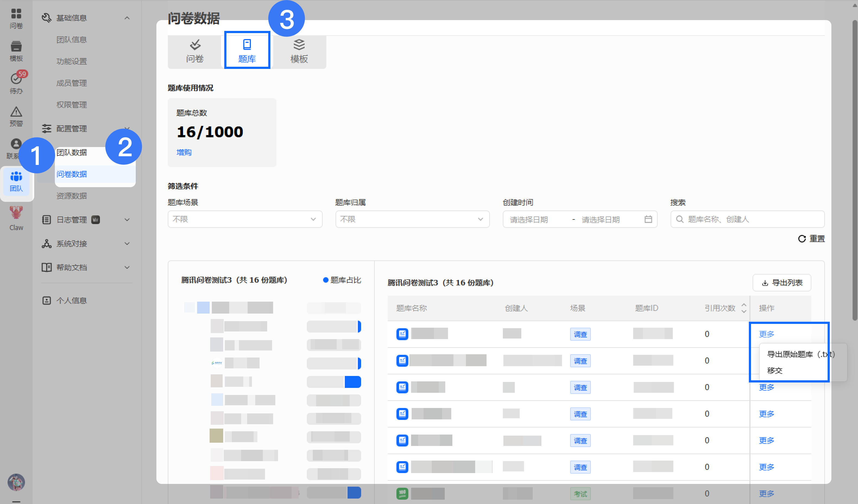Click the calendar icon in 创建时间 field
Image resolution: width=858 pixels, height=504 pixels.
648,219
